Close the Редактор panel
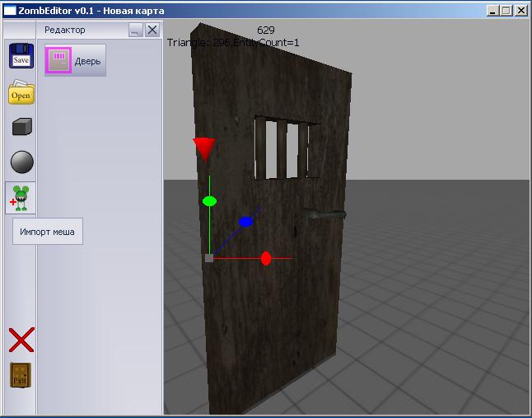This screenshot has height=418, width=532. pos(152,30)
